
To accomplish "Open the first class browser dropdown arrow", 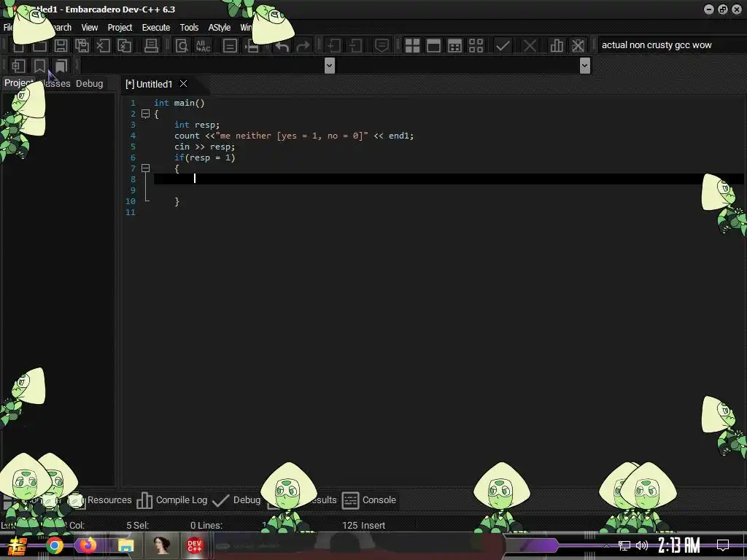I will [x=329, y=66].
